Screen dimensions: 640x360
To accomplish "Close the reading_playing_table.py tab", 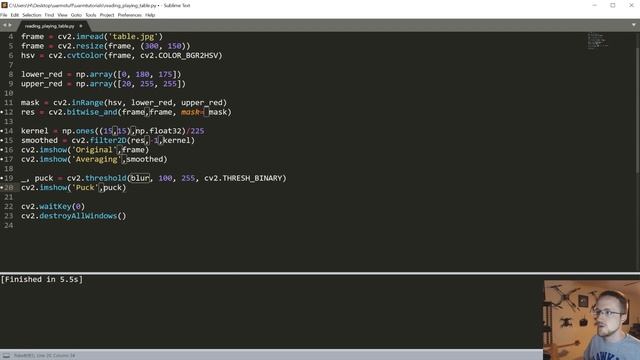I will [81, 26].
